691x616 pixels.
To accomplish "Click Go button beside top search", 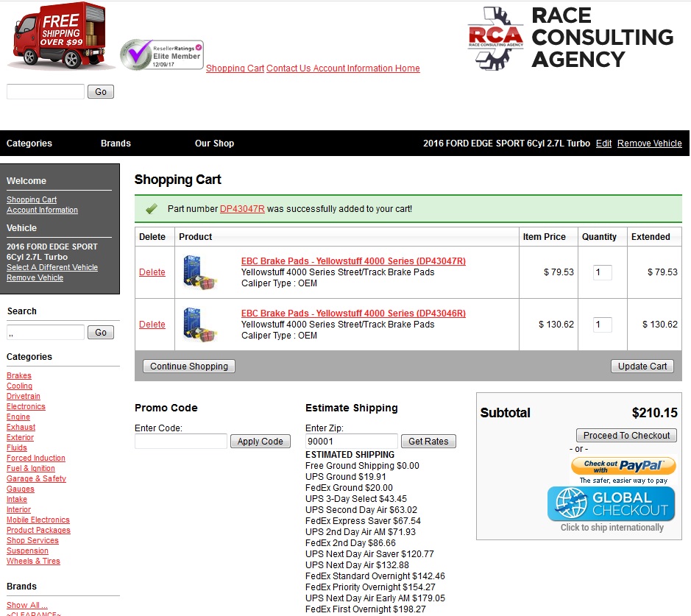I will click(101, 92).
